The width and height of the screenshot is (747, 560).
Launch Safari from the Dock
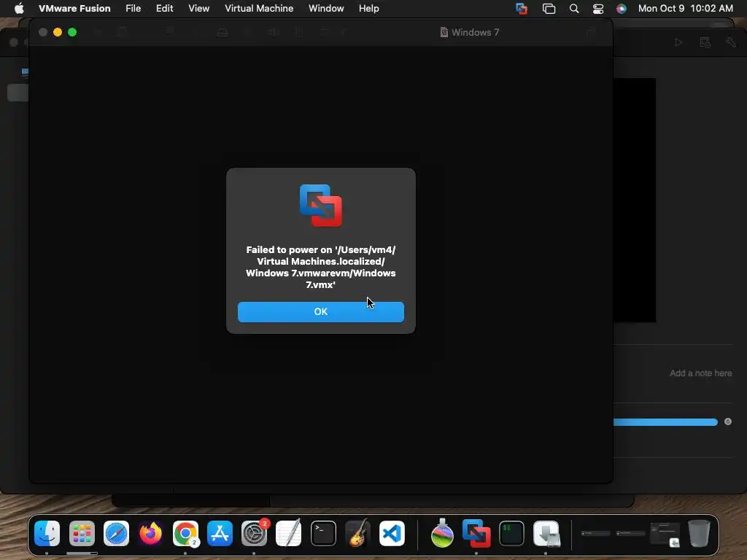pos(116,533)
